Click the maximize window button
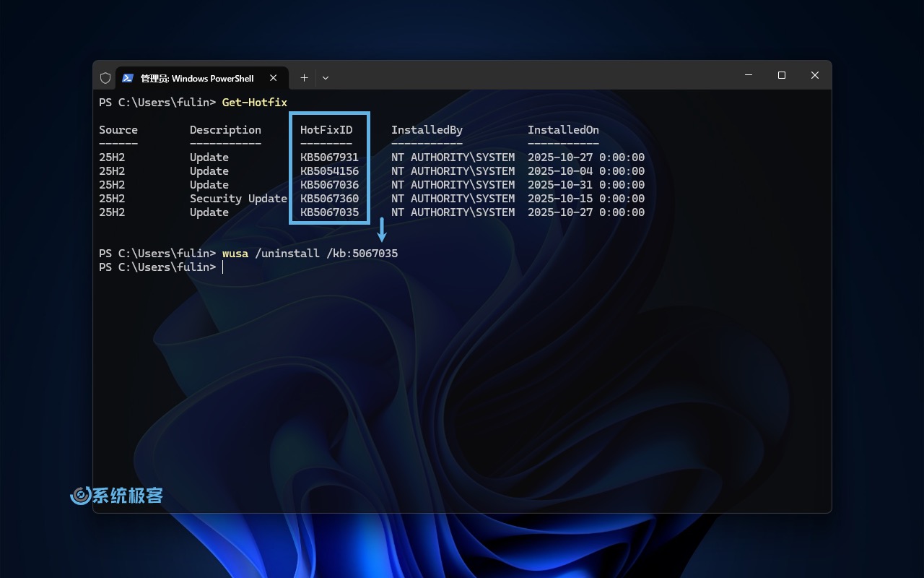This screenshot has width=924, height=578. pyautogui.click(x=781, y=75)
